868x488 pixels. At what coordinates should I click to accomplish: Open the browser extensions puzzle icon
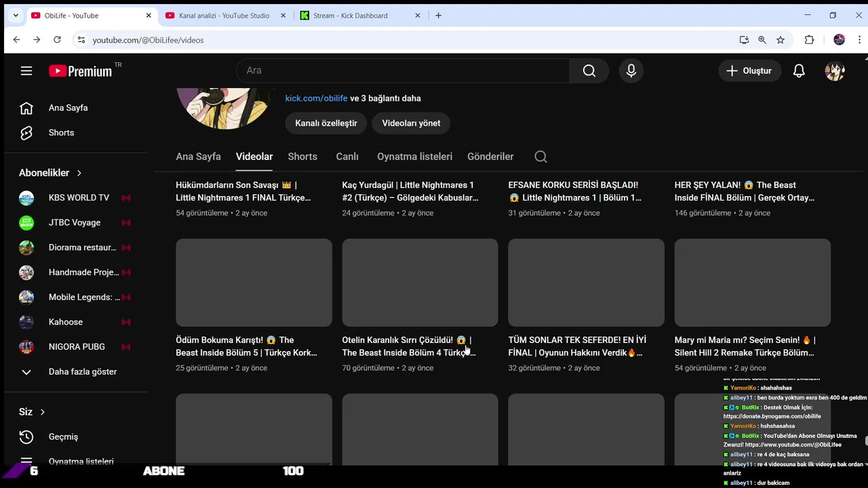point(809,40)
